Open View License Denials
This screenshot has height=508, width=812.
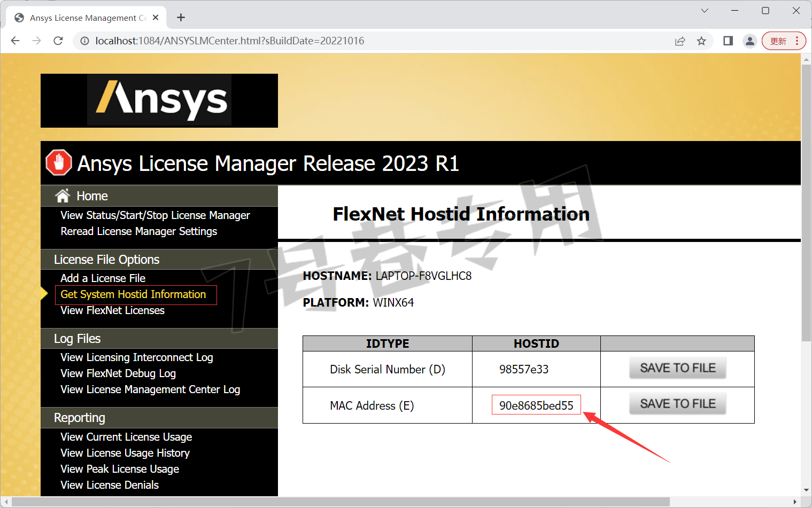click(x=110, y=485)
